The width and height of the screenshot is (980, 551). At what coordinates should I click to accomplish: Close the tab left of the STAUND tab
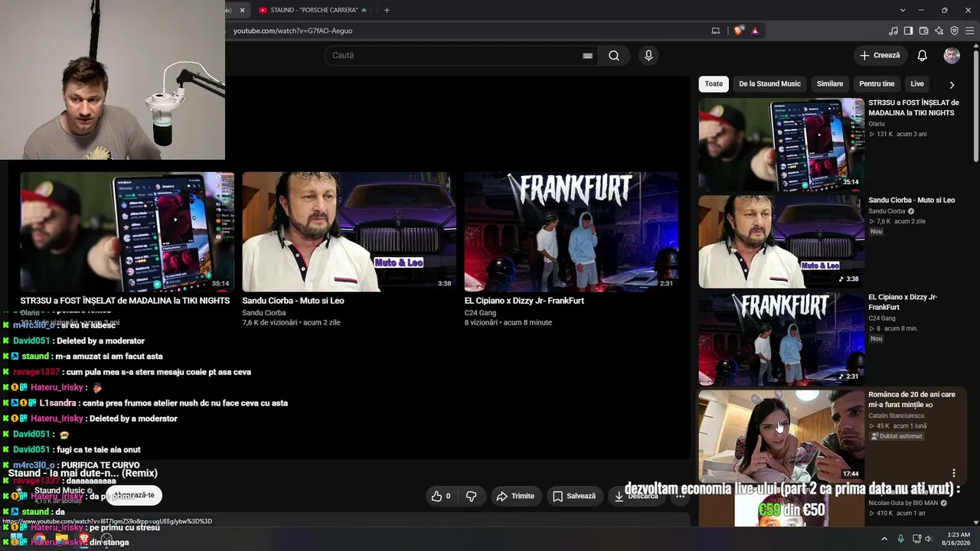tap(243, 10)
